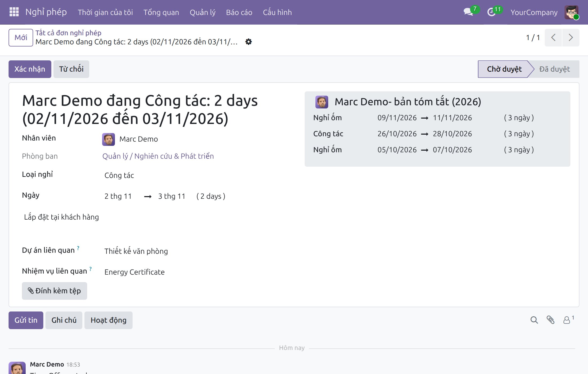
Task: Open the Thời gian của tôi menu
Action: [105, 12]
